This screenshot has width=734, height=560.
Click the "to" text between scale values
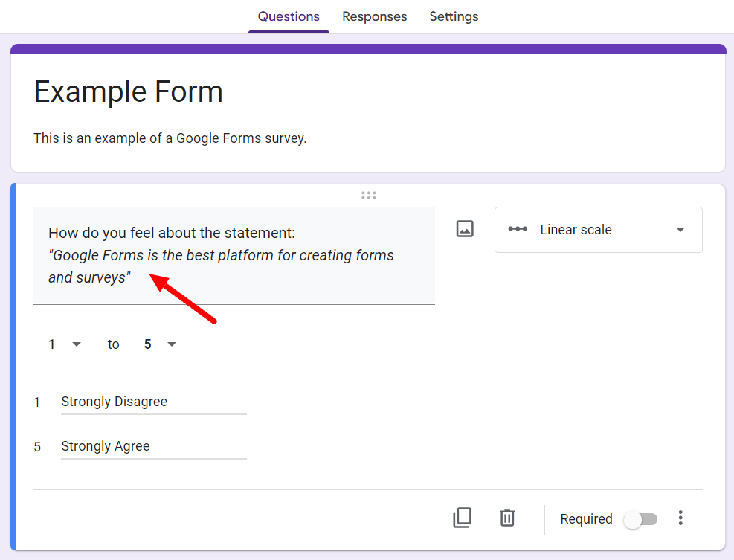click(x=113, y=344)
